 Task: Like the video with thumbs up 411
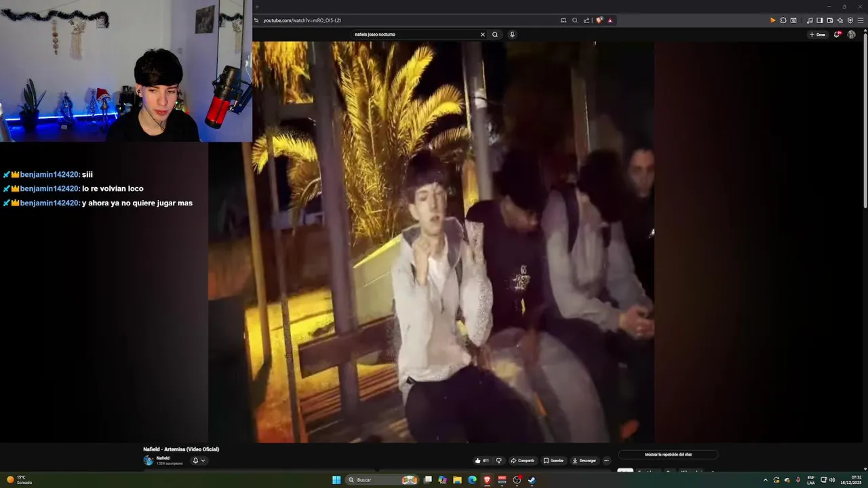(481, 460)
